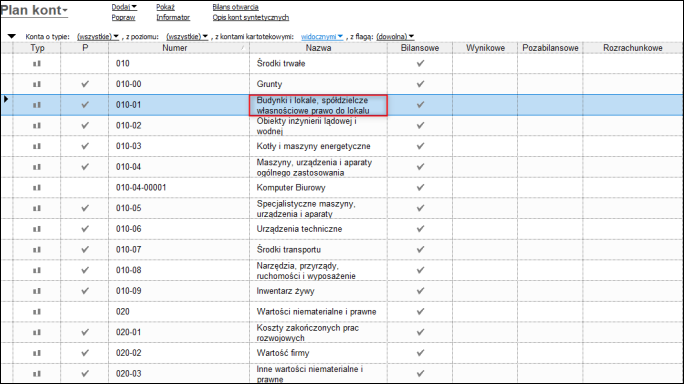This screenshot has height=384, width=684.
Task: Toggle the Bilansowe checkmark for 010 Środki trwałe
Action: click(x=420, y=64)
